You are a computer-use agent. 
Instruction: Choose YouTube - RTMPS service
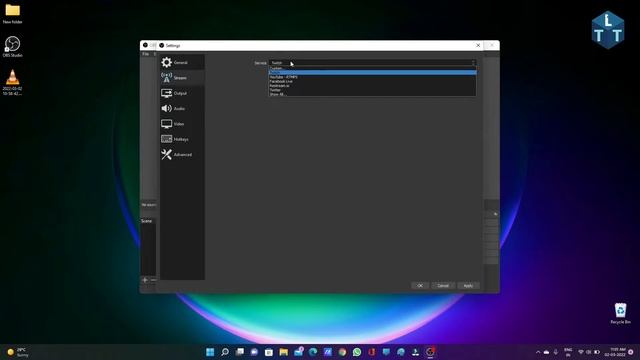coord(372,77)
